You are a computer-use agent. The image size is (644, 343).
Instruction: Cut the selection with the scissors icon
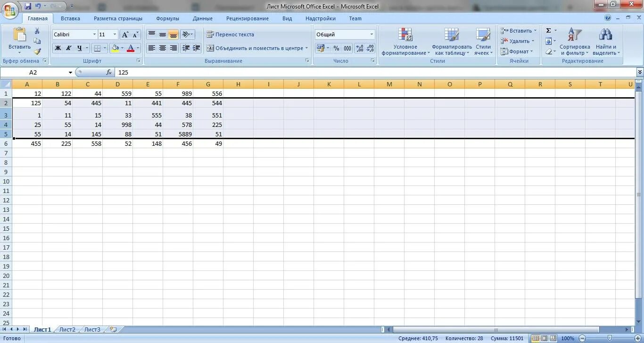coord(37,31)
